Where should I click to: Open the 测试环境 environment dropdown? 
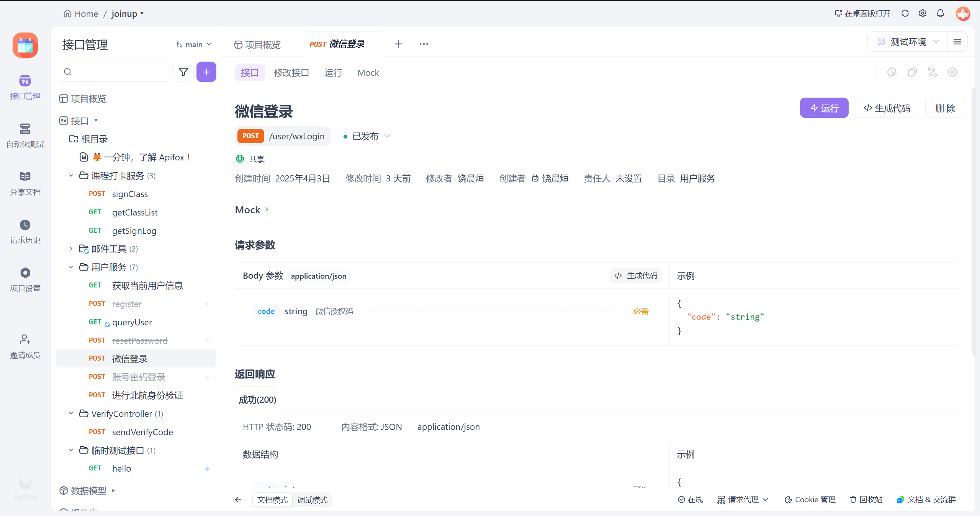pos(908,42)
